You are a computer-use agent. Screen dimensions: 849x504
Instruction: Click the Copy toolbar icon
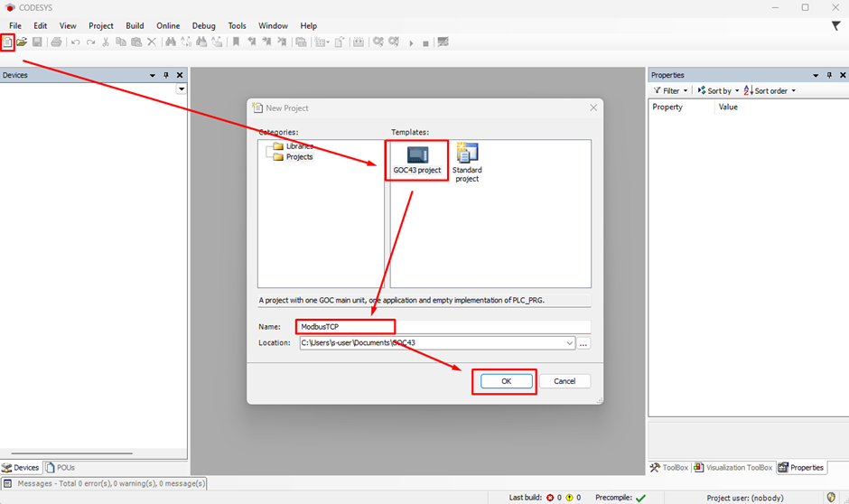[x=121, y=42]
